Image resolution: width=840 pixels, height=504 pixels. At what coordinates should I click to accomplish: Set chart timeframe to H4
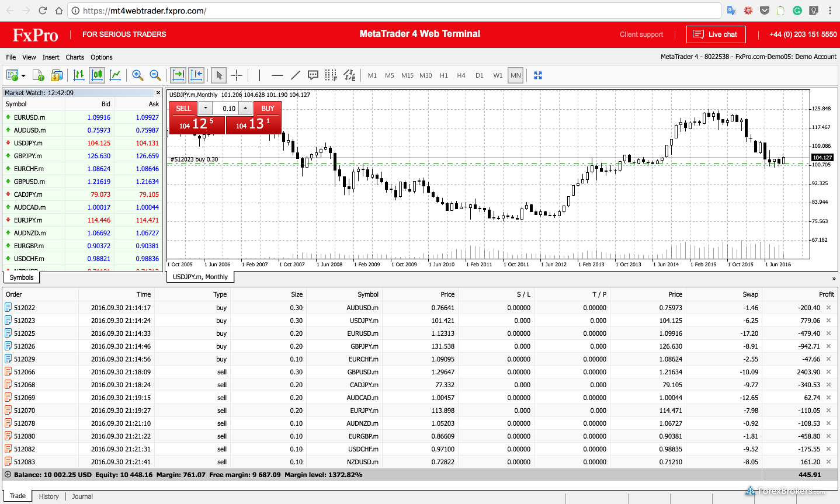click(x=461, y=75)
